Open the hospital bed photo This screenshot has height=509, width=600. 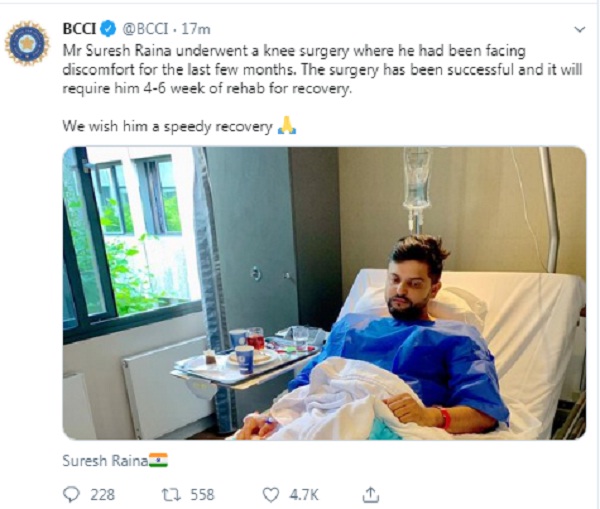coord(324,293)
